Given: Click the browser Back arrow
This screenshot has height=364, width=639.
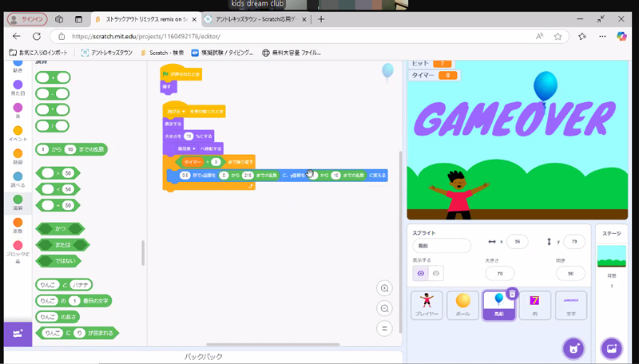Looking at the screenshot, I should [x=16, y=36].
